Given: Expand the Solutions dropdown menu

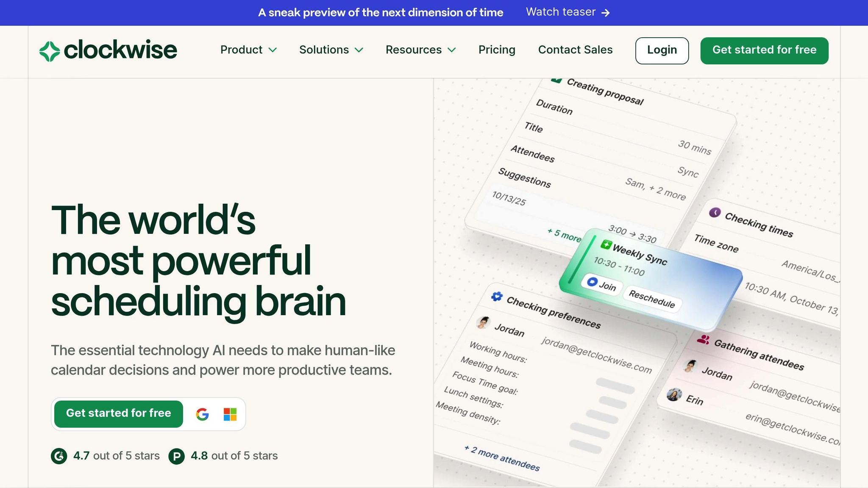Looking at the screenshot, I should [x=331, y=50].
